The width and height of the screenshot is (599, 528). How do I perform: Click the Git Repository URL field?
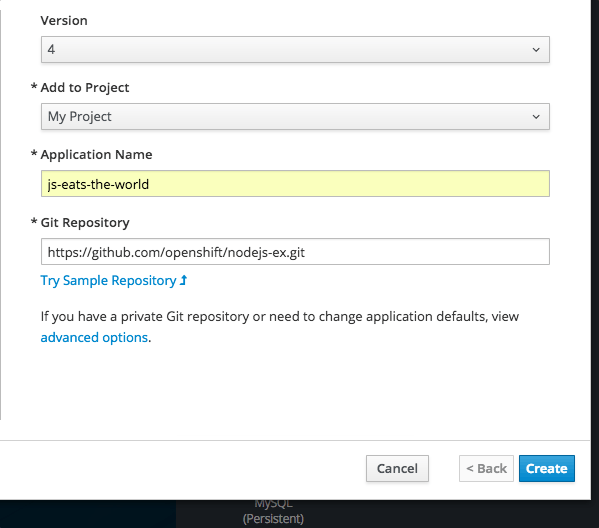tap(295, 252)
